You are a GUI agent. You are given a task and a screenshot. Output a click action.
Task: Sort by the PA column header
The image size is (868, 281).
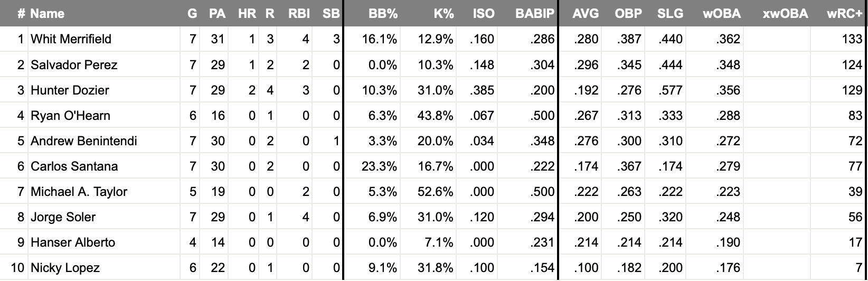(x=217, y=14)
